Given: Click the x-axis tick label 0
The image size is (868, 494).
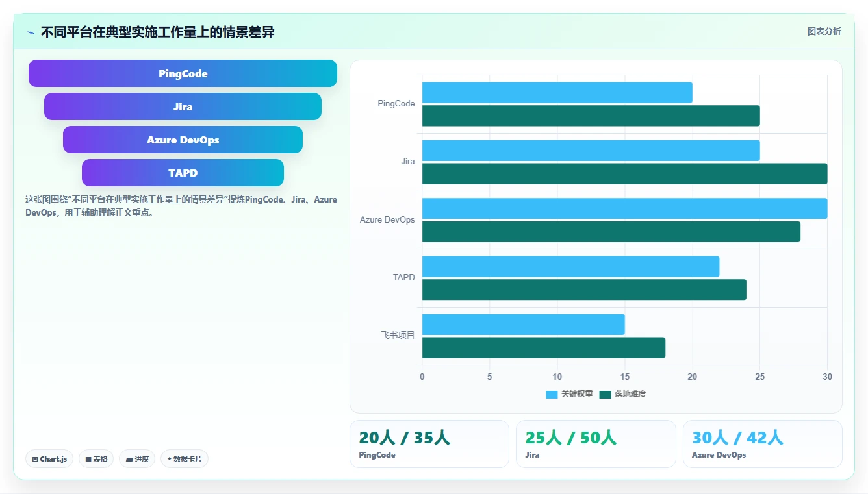Looking at the screenshot, I should [422, 377].
